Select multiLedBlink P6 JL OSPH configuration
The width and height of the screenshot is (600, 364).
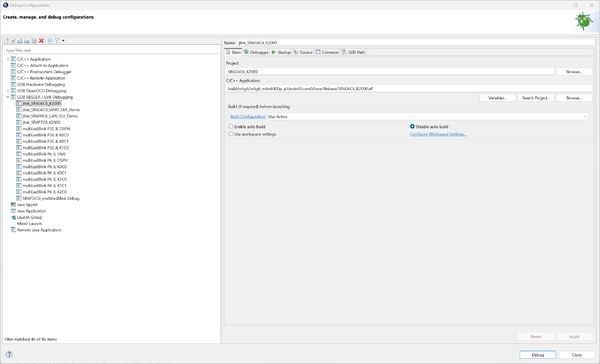coord(42,160)
